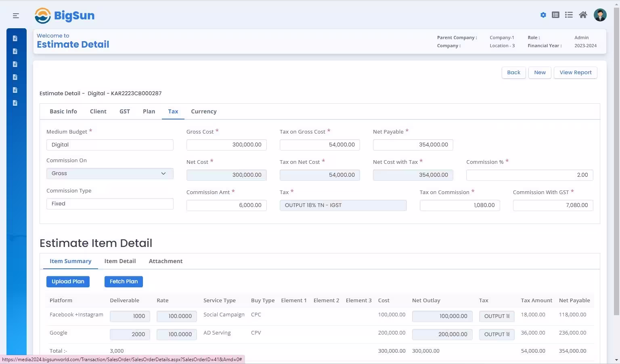This screenshot has height=364, width=620.
Task: Open the user profile avatar
Action: coord(600,15)
